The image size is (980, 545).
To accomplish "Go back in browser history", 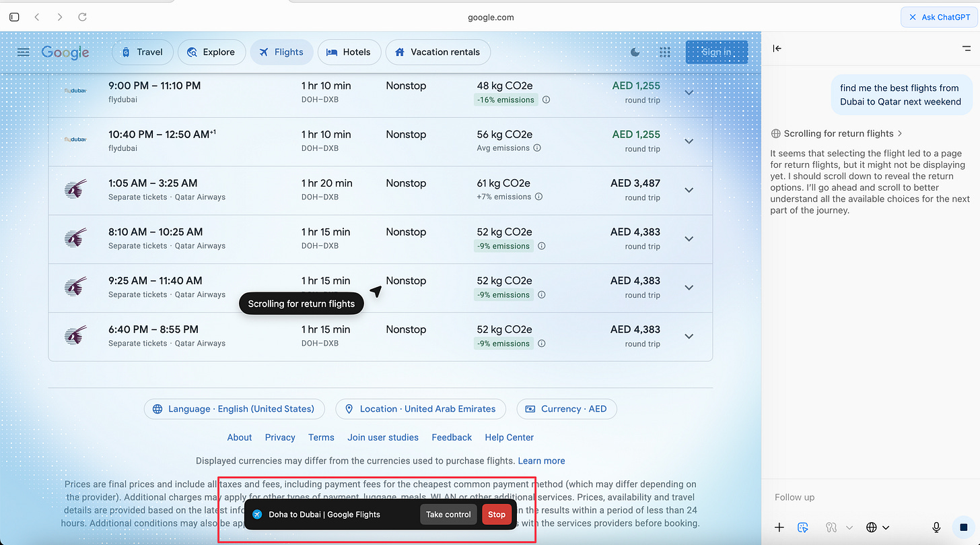I will (x=37, y=17).
